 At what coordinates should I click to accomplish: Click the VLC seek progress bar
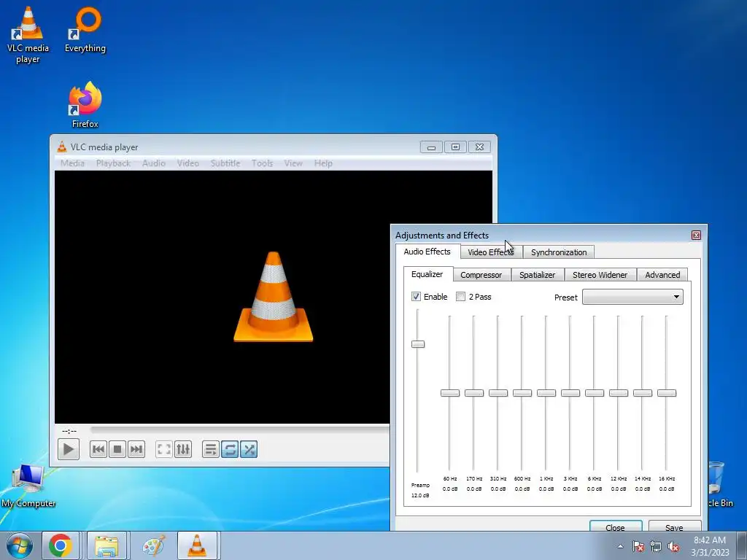(239, 430)
